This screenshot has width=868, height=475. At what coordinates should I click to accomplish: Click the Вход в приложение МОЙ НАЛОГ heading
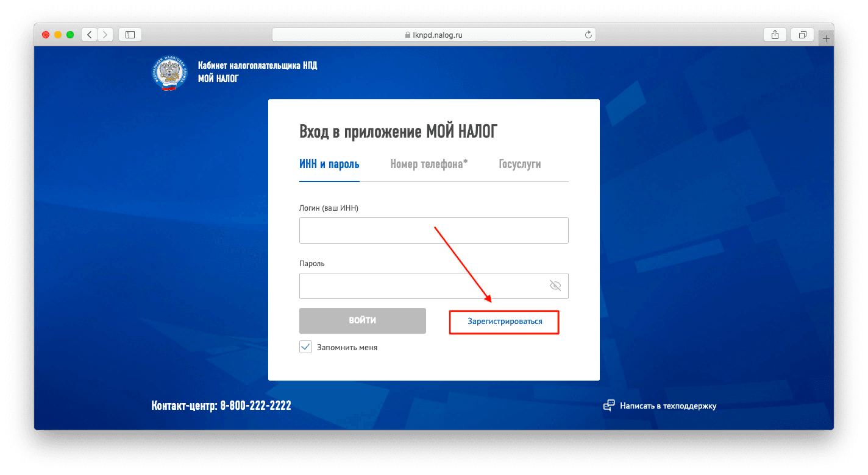[x=399, y=132]
